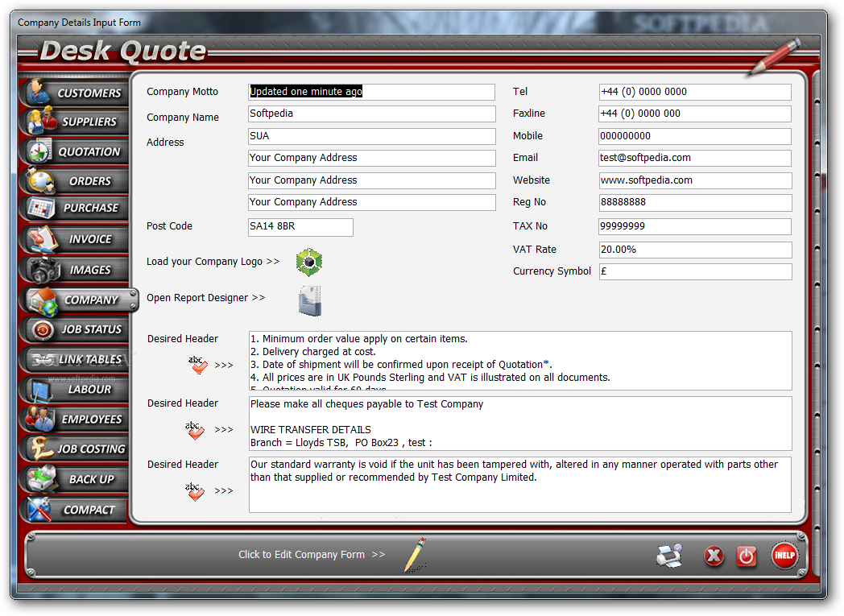
Task: Click the Link Tables chain icon
Action: pyautogui.click(x=43, y=359)
